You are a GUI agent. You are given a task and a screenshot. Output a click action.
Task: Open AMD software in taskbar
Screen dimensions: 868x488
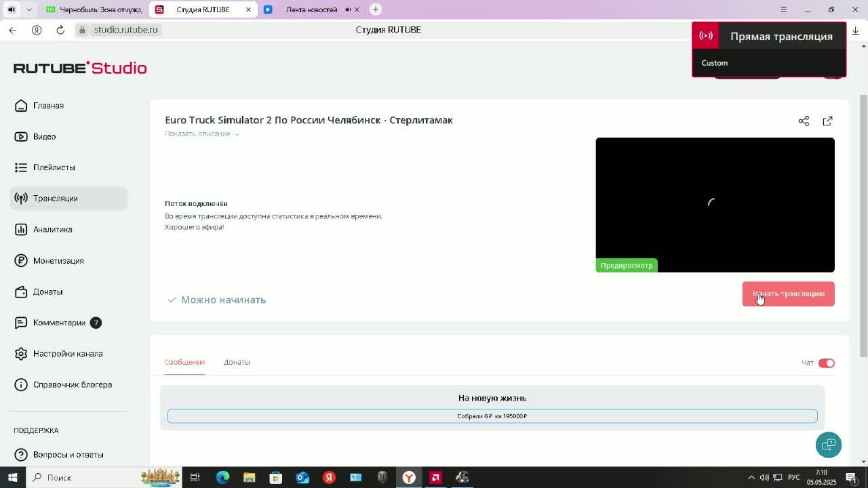[435, 478]
